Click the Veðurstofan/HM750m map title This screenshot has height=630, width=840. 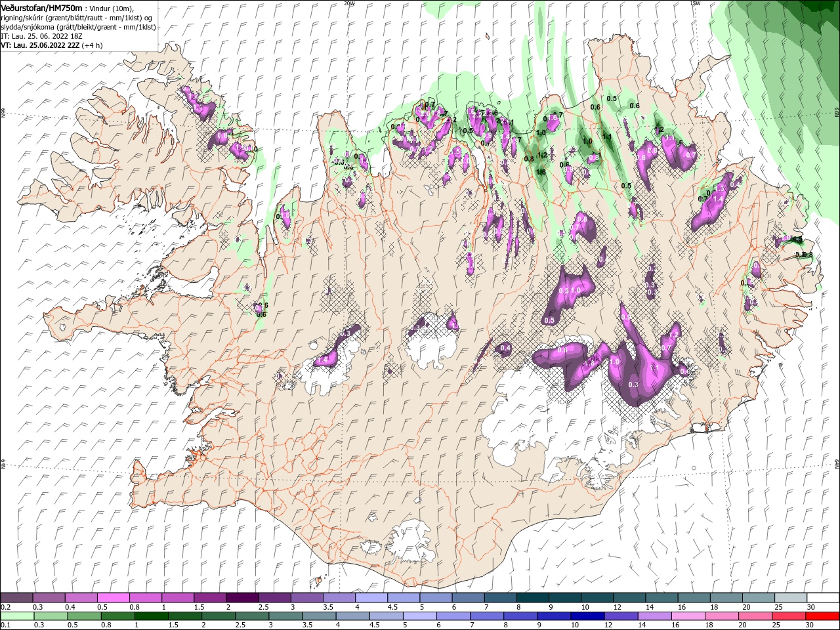point(41,7)
